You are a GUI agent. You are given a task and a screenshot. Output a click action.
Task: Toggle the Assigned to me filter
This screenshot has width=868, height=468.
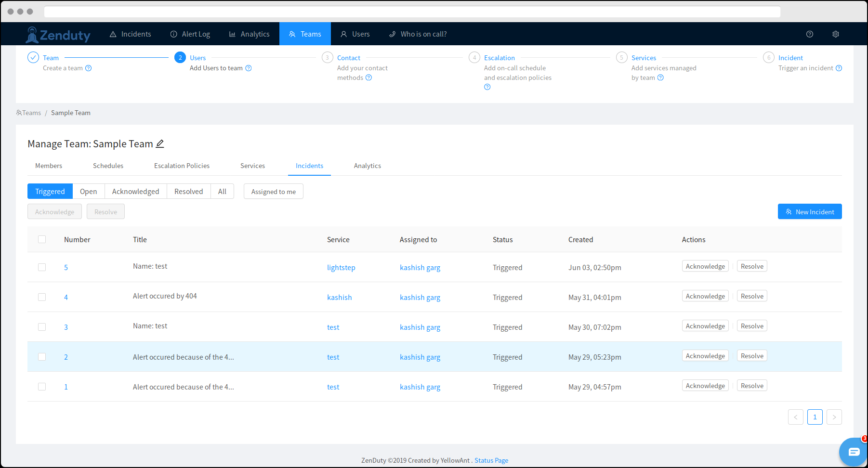(x=273, y=192)
